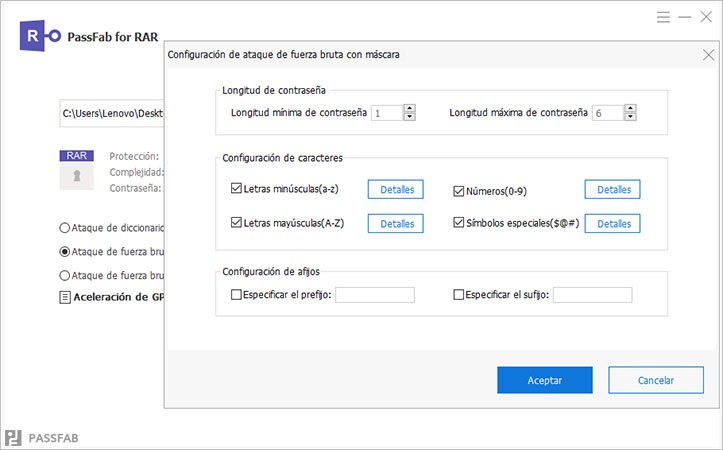723x450 pixels.
Task: Close the mask attack configuration dialog
Action: pyautogui.click(x=708, y=55)
